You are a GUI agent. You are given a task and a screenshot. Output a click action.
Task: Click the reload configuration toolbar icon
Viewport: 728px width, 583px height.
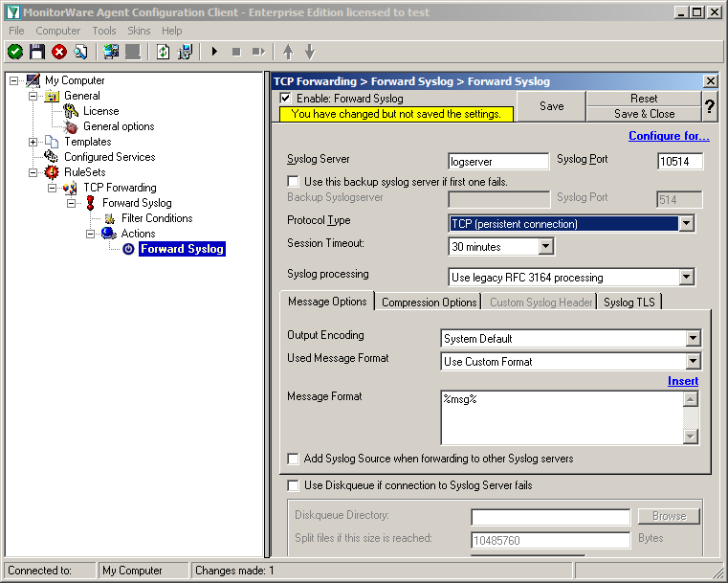tap(163, 52)
